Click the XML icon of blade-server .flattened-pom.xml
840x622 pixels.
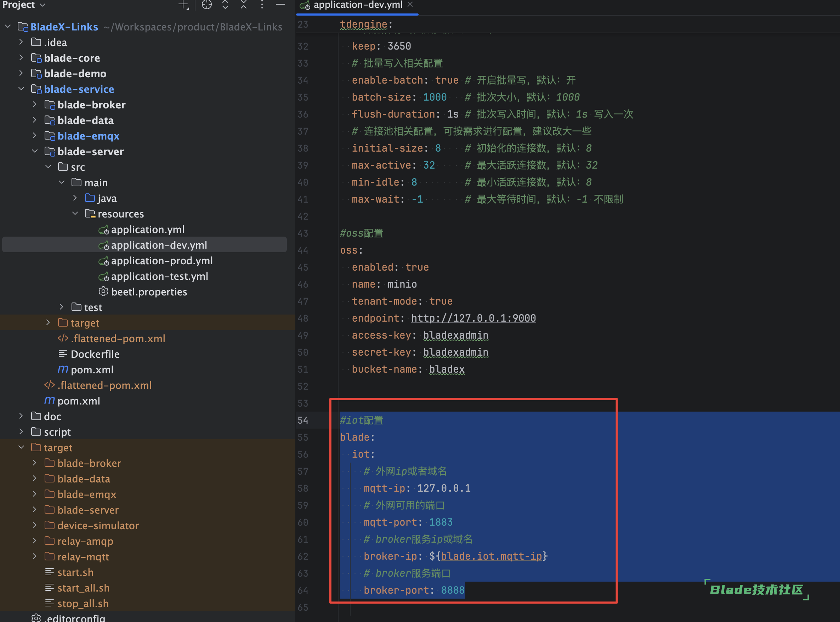(63, 338)
